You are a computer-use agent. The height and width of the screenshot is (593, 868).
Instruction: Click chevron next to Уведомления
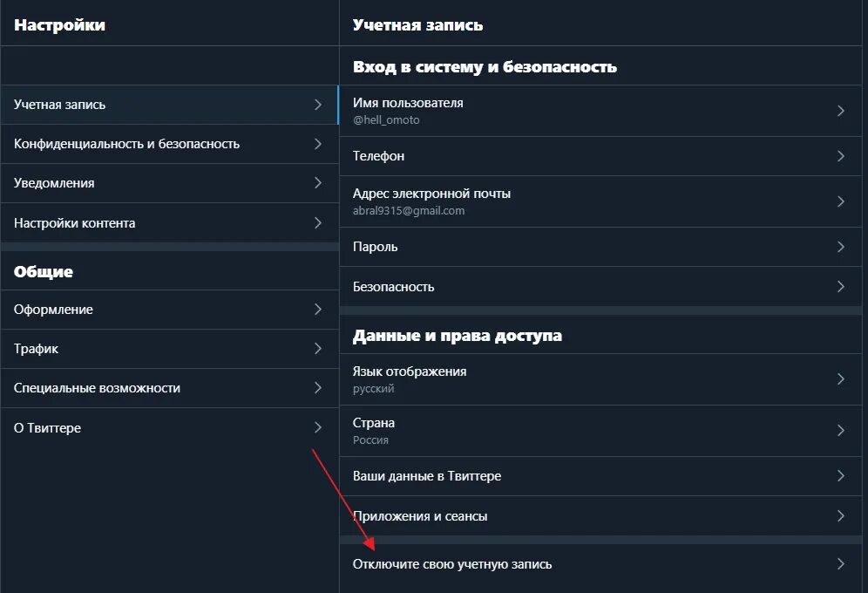point(318,183)
